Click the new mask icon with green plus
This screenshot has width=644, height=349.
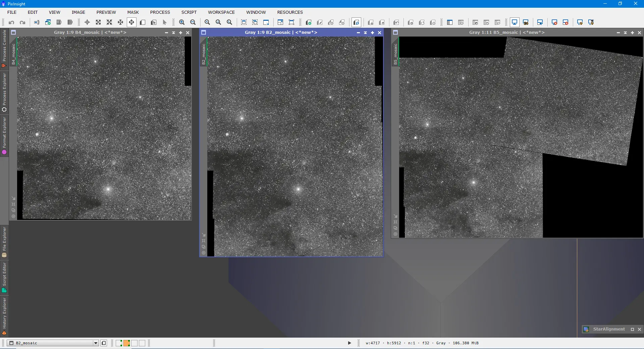pyautogui.click(x=309, y=22)
